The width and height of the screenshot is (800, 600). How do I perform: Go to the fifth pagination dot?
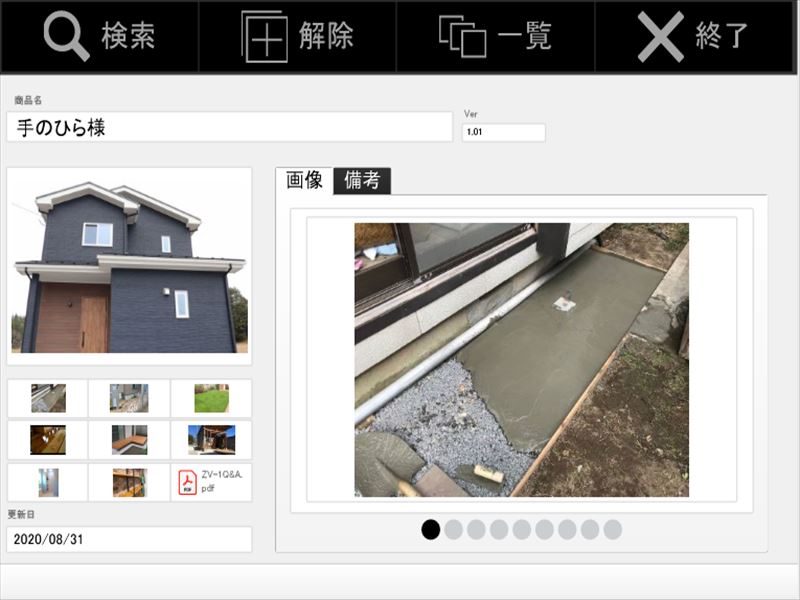point(522,529)
